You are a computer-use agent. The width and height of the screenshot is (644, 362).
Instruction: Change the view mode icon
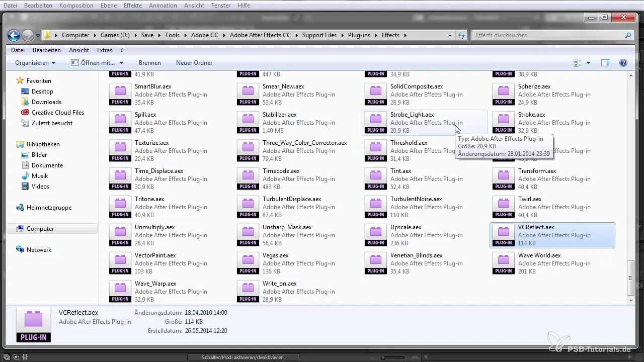578,63
